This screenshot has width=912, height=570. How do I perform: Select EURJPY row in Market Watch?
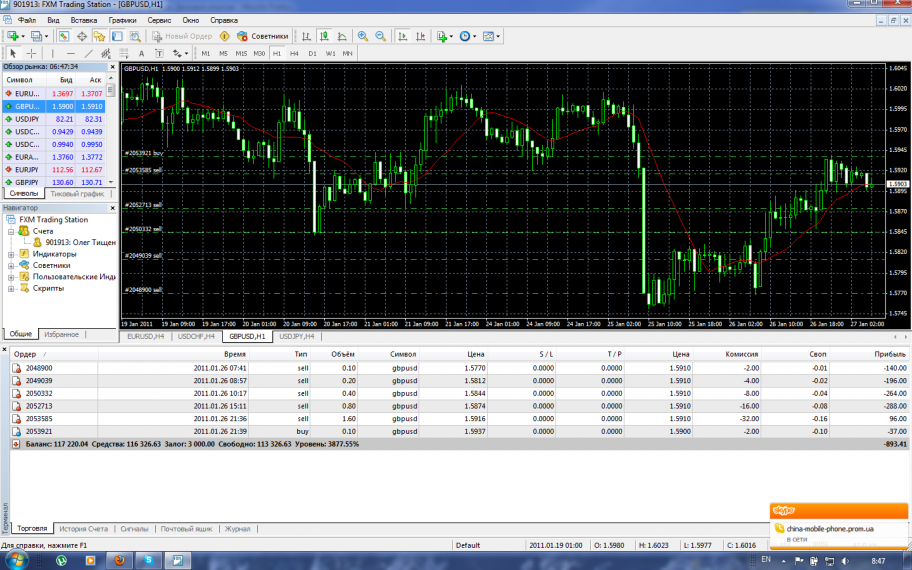click(54, 170)
